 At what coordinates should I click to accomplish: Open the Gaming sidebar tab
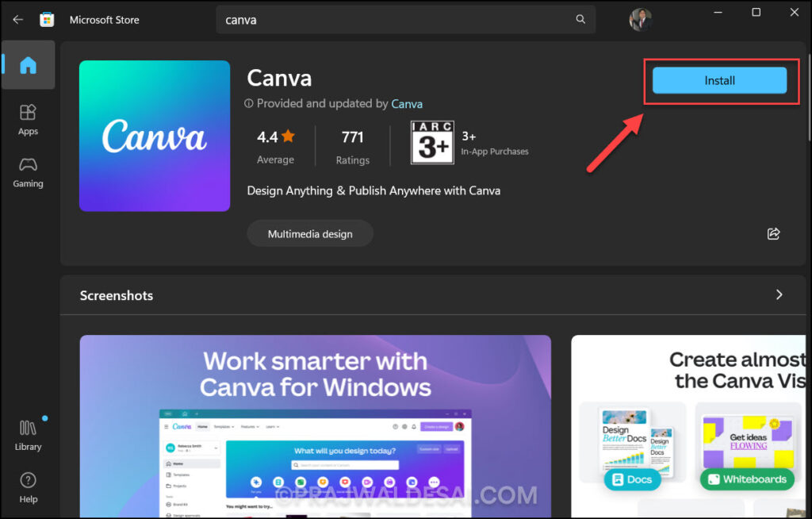[x=28, y=173]
